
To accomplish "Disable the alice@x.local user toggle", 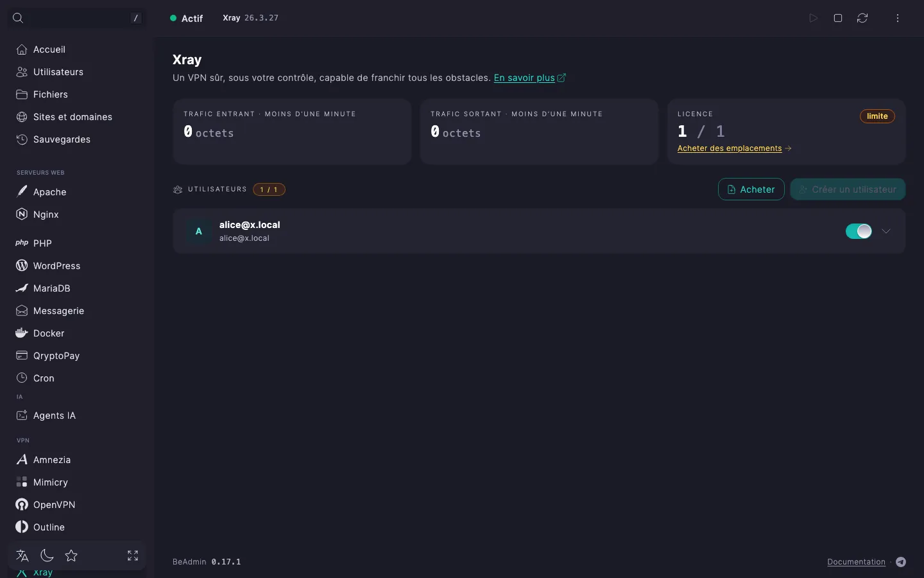I will click(x=859, y=231).
